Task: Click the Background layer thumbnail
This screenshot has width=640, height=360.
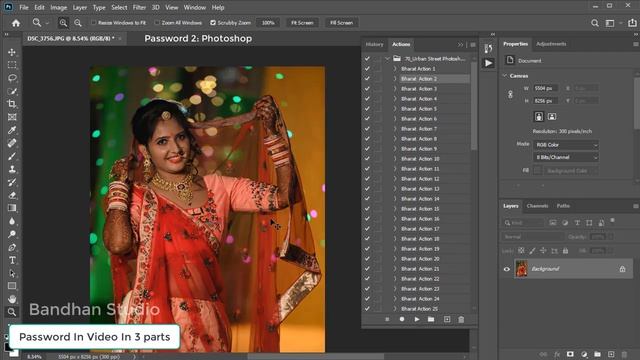Action: [x=521, y=269]
